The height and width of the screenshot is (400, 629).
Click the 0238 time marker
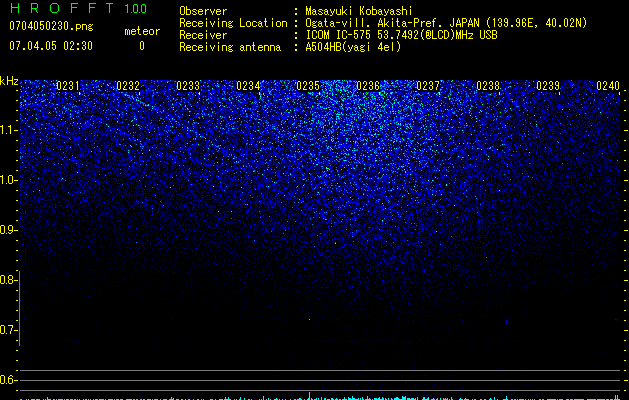click(488, 86)
